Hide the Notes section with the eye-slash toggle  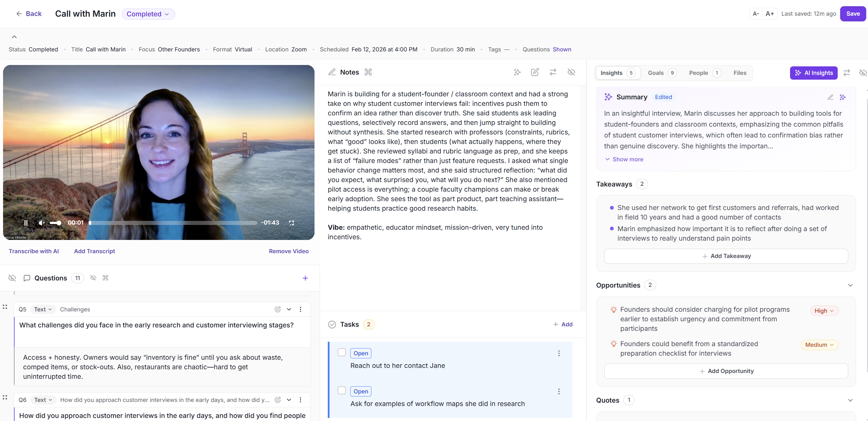(571, 72)
